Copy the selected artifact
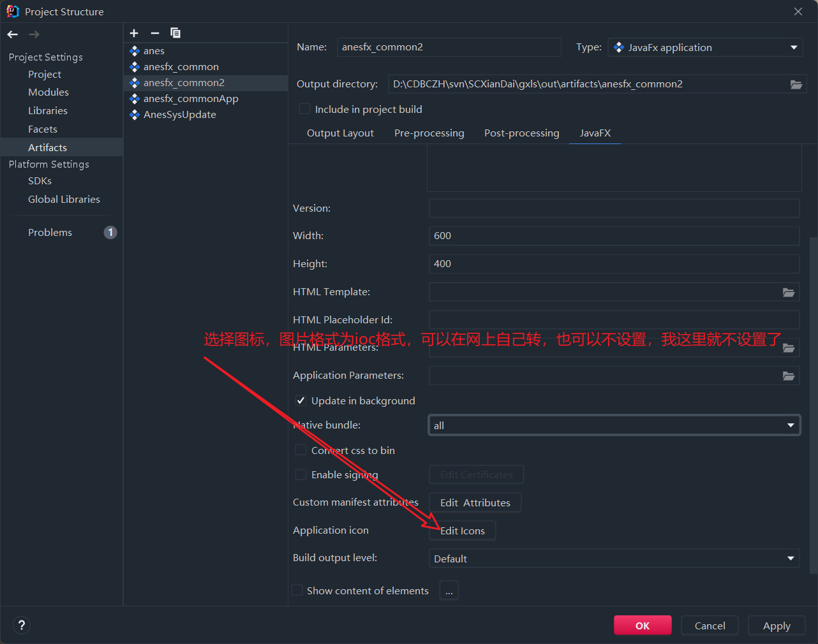The width and height of the screenshot is (818, 644). tap(175, 33)
